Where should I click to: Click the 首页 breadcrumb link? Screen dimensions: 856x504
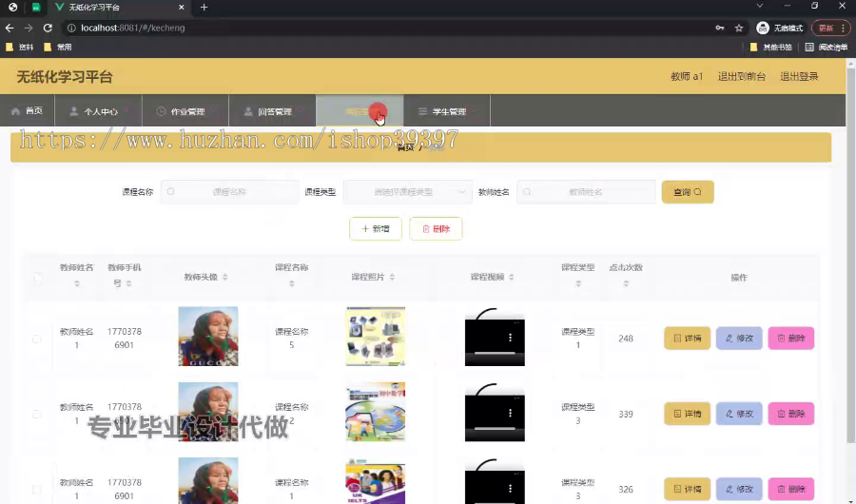(x=405, y=147)
